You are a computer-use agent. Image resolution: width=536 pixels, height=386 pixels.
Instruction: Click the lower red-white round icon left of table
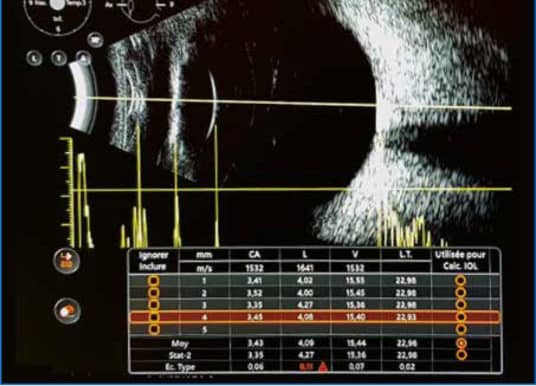click(67, 311)
